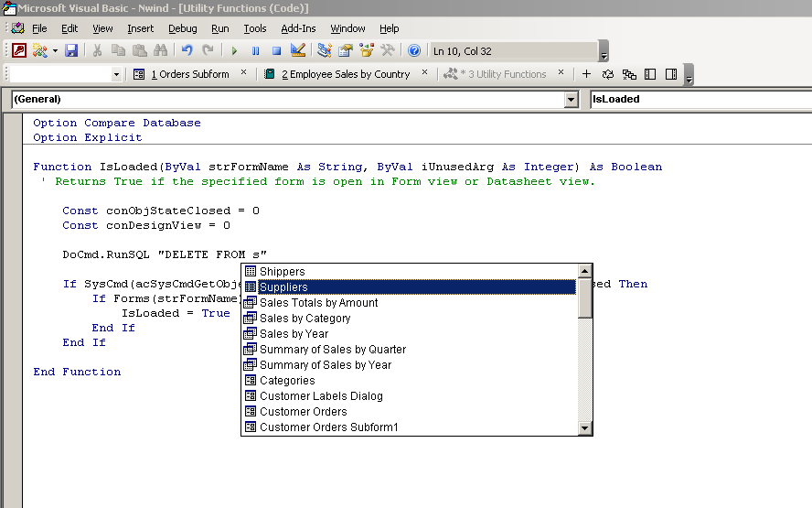Image resolution: width=812 pixels, height=508 pixels.
Task: Run the code with the play icon
Action: pos(234,51)
